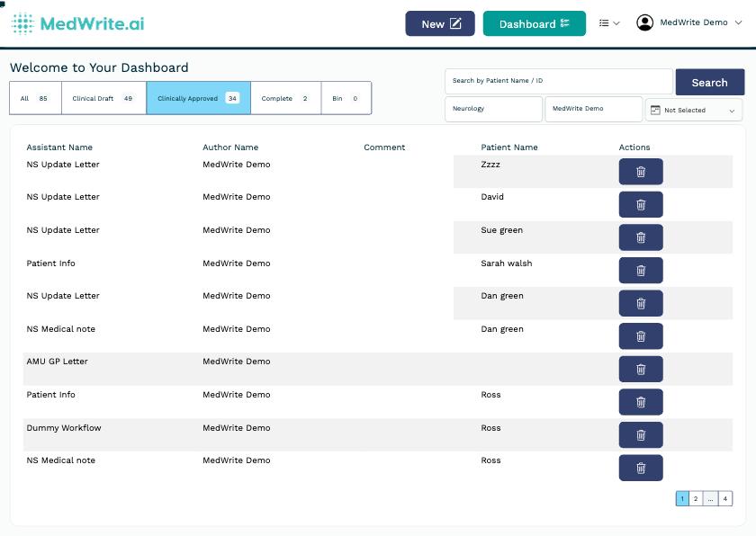Open the Dashboard button

pyautogui.click(x=534, y=23)
